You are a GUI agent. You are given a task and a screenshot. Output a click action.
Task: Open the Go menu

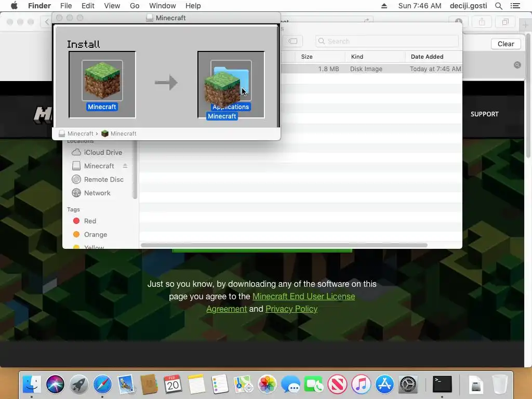pos(135,6)
